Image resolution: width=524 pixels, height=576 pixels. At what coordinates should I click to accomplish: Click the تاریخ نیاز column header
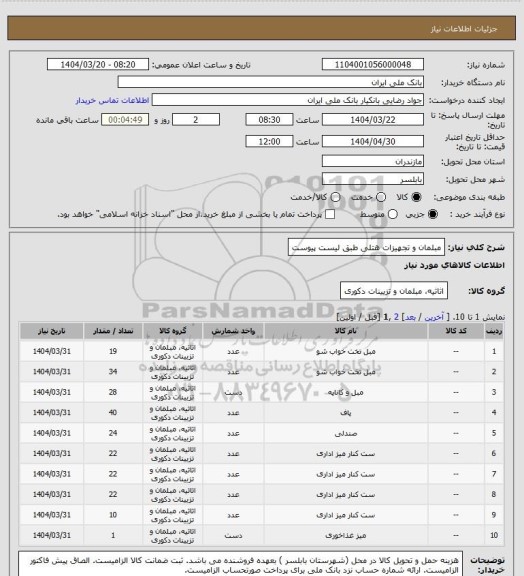click(51, 331)
